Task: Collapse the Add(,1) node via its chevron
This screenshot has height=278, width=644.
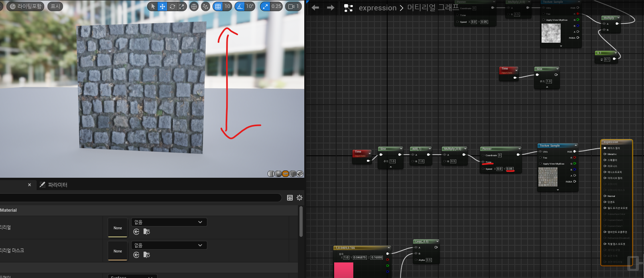Action: click(429, 149)
